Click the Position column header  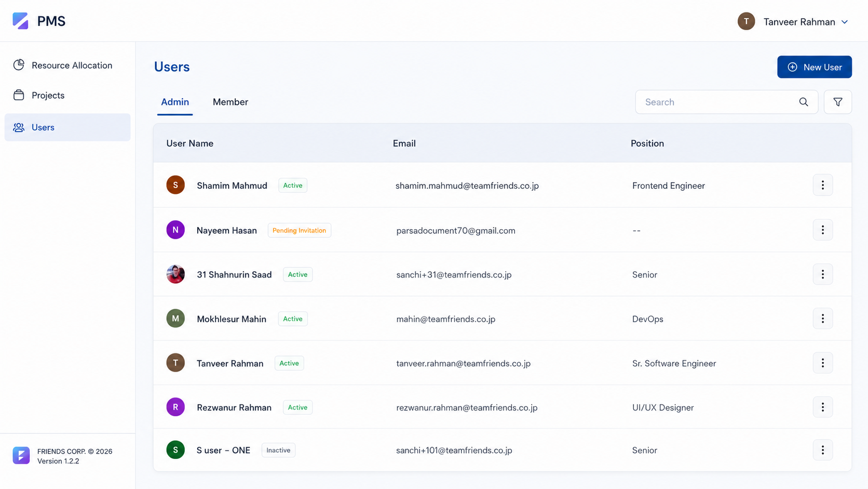(647, 143)
